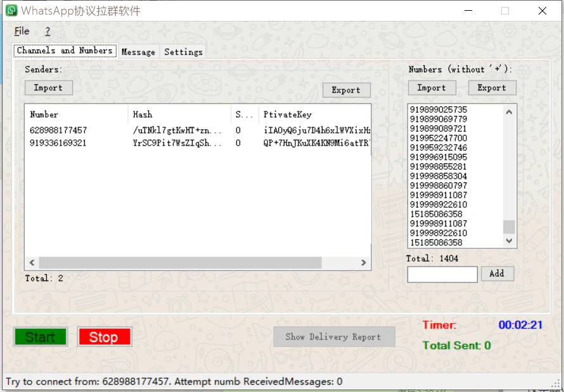Export the senders list
Viewport: 564px width, 392px height.
coord(346,90)
